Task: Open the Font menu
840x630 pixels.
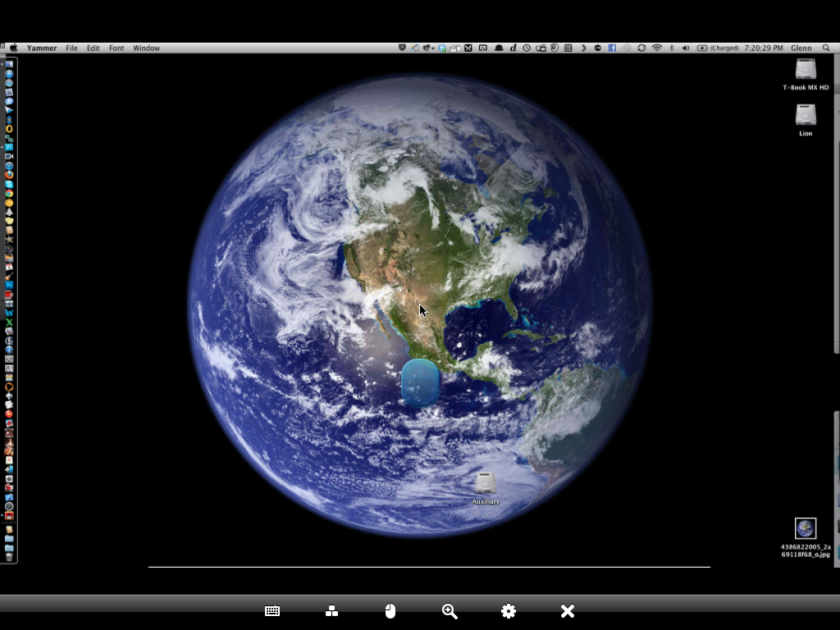Action: (116, 48)
